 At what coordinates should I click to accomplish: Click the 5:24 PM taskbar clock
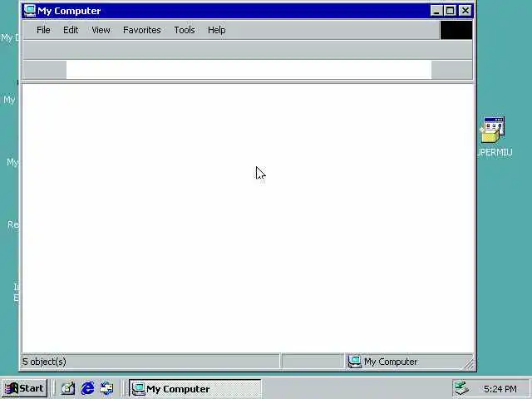[x=500, y=388]
